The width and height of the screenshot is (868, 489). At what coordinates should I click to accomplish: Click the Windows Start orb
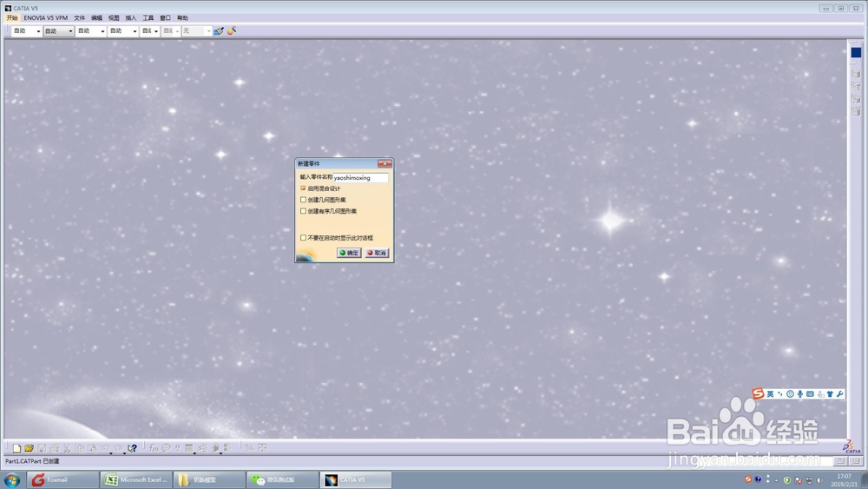coord(12,479)
